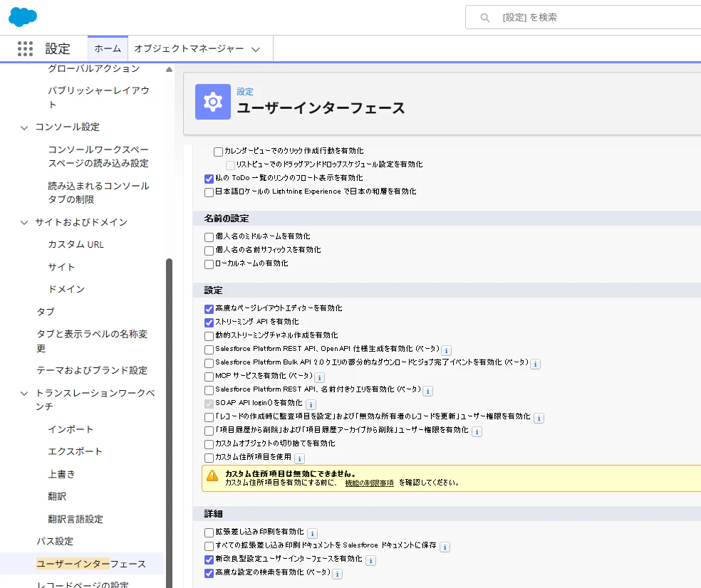Viewport: 701px width, 588px height.
Task: Click info icon next to SOAP API login() option
Action: coord(311,404)
